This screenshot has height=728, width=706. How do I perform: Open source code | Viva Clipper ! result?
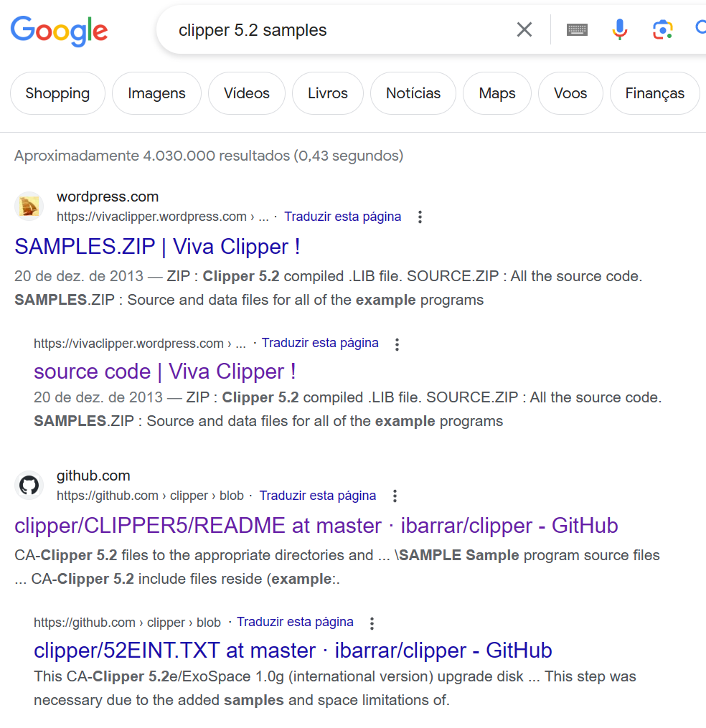coord(165,372)
